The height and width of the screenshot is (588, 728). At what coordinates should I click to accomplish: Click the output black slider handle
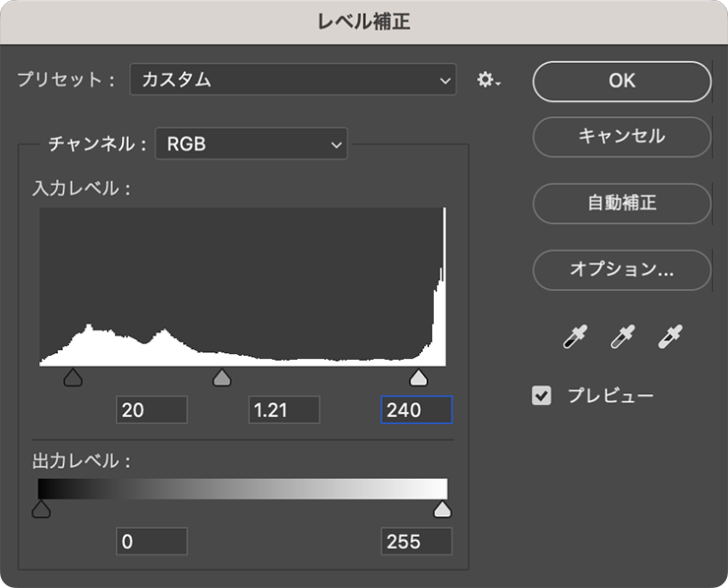tap(40, 508)
